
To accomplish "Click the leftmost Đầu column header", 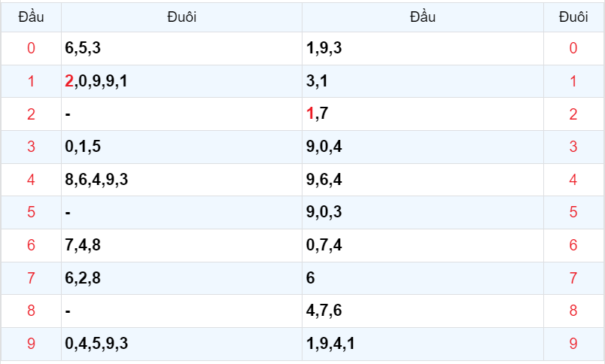I will (x=31, y=17).
